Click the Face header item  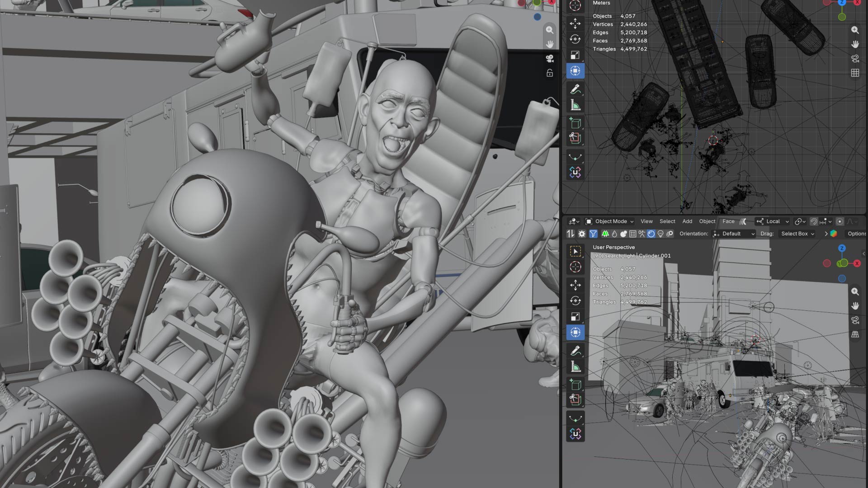point(728,221)
